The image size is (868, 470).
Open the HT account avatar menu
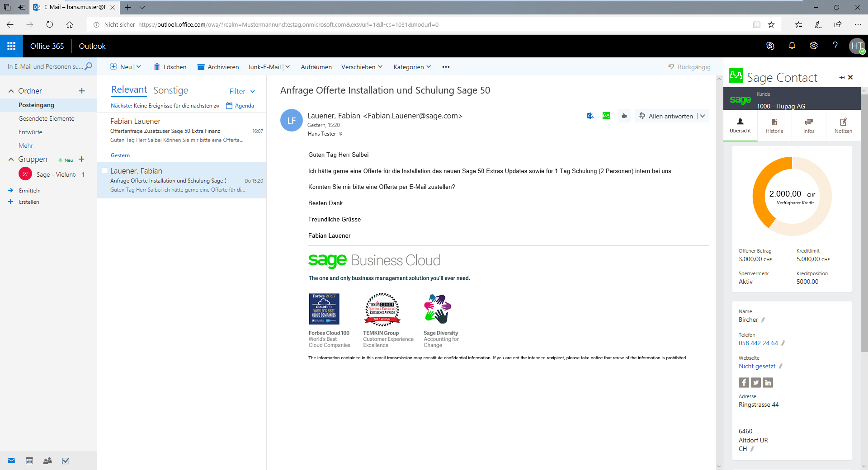[x=857, y=46]
